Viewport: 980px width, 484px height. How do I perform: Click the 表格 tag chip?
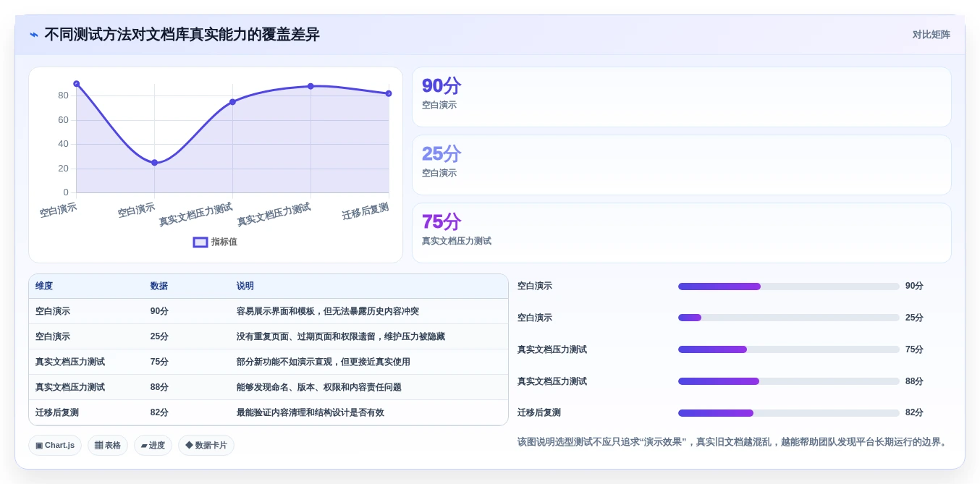coord(108,446)
